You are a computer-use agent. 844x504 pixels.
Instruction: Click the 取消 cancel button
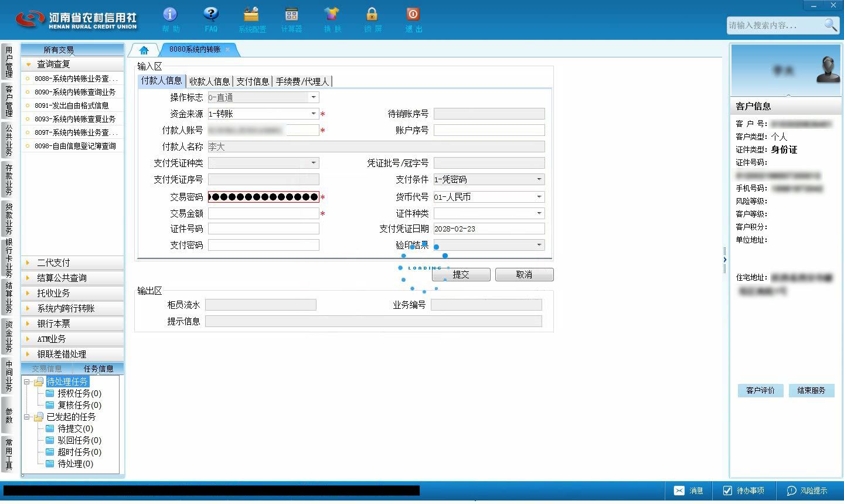tap(524, 274)
